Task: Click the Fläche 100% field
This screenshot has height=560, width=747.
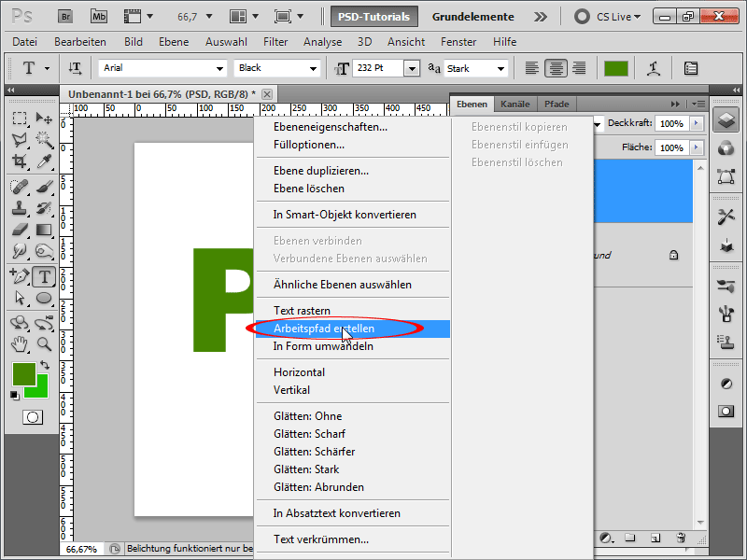Action: tap(671, 147)
